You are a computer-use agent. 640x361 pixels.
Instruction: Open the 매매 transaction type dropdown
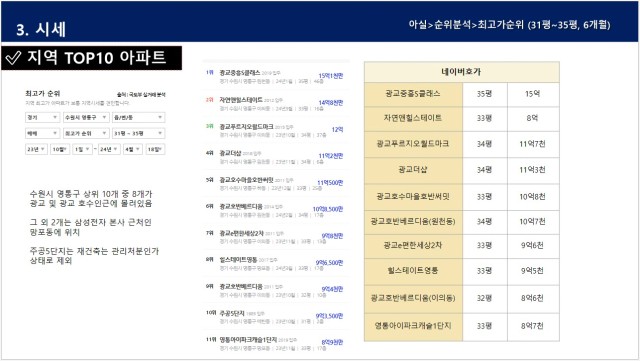pos(42,134)
